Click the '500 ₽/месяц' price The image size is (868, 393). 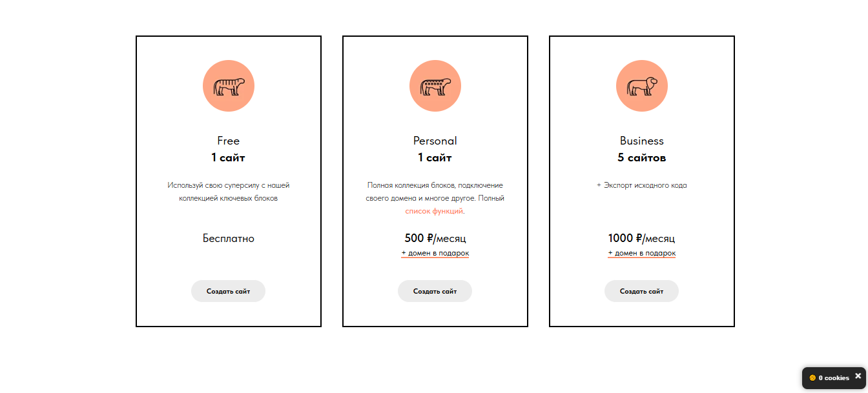coord(435,239)
